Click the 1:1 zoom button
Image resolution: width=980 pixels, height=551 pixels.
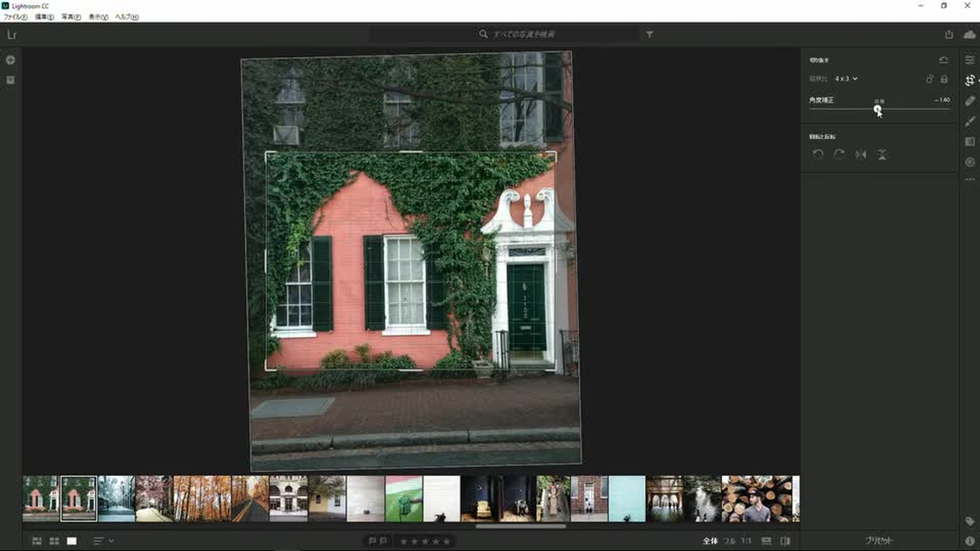coord(746,541)
